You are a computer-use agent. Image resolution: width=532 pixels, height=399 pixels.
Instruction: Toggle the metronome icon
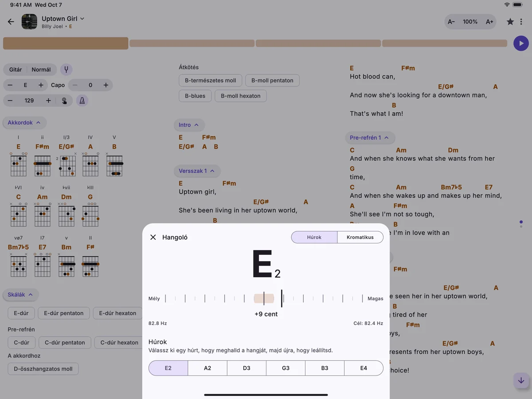(82, 101)
